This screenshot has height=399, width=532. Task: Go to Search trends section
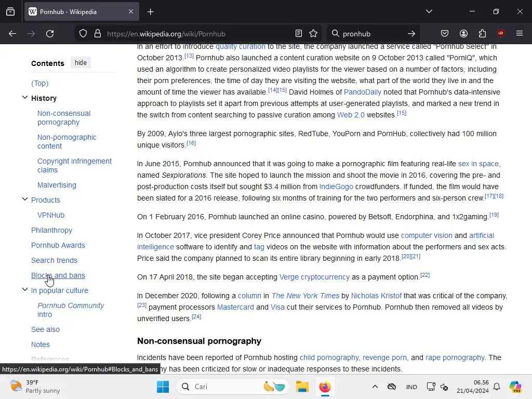coord(54,260)
